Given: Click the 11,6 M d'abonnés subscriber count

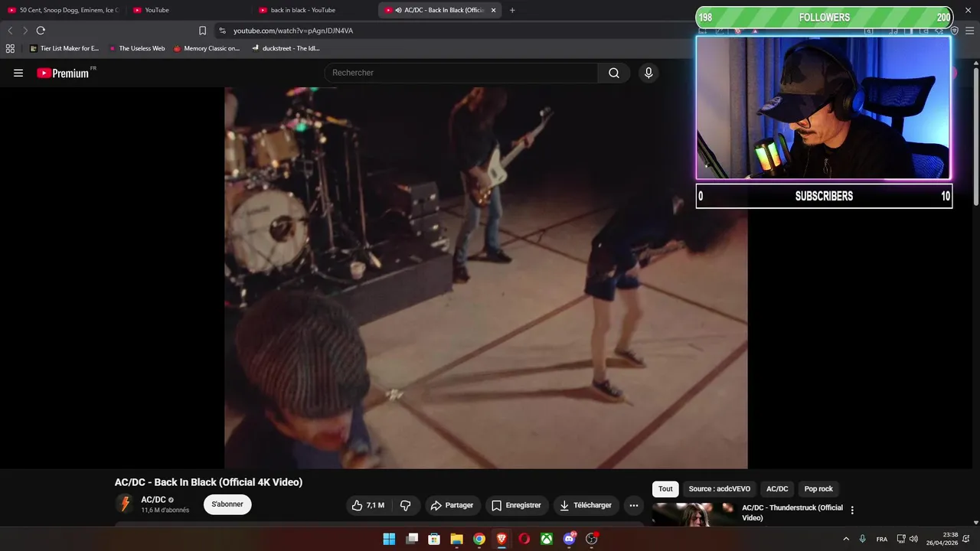Looking at the screenshot, I should point(165,510).
